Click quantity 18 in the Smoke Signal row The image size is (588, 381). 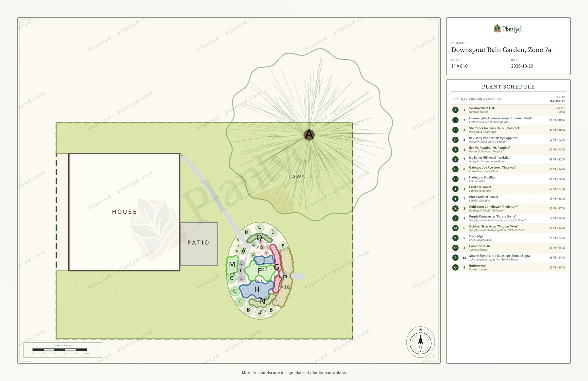[464, 258]
